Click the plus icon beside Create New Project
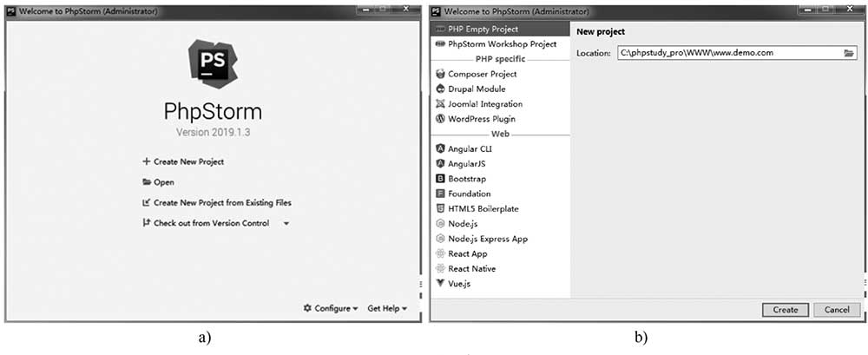The height and width of the screenshot is (355, 868). [147, 161]
